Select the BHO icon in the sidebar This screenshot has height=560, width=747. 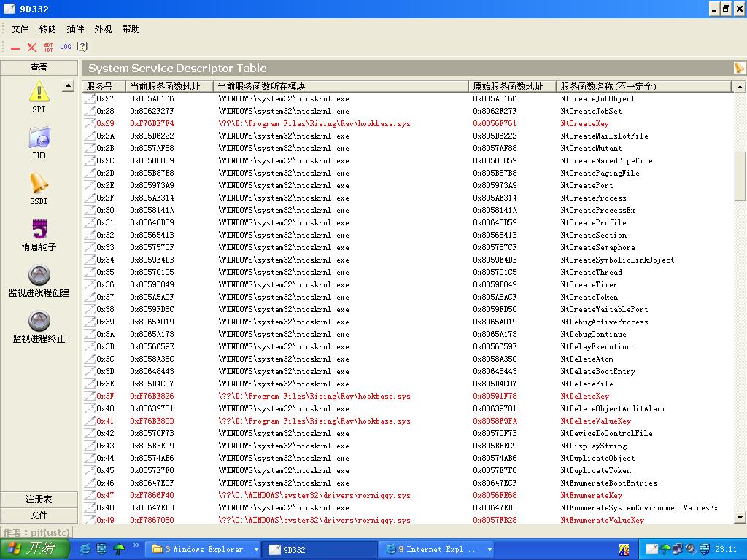[39, 142]
